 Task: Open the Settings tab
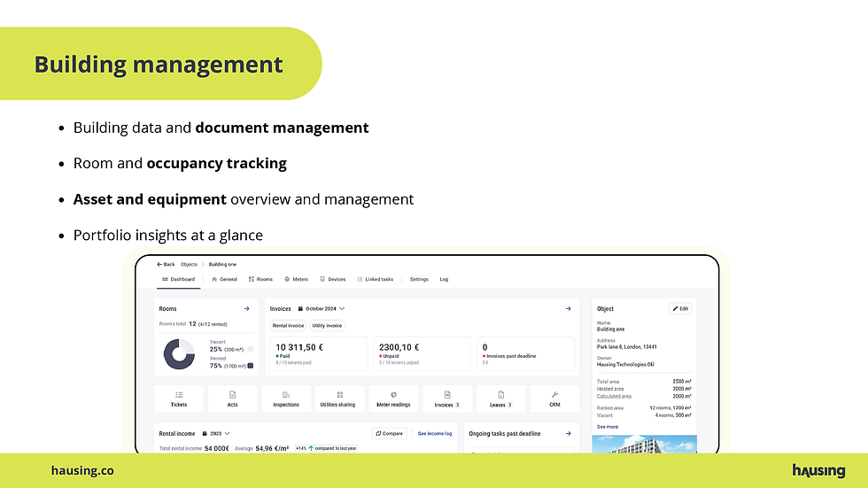pyautogui.click(x=419, y=279)
